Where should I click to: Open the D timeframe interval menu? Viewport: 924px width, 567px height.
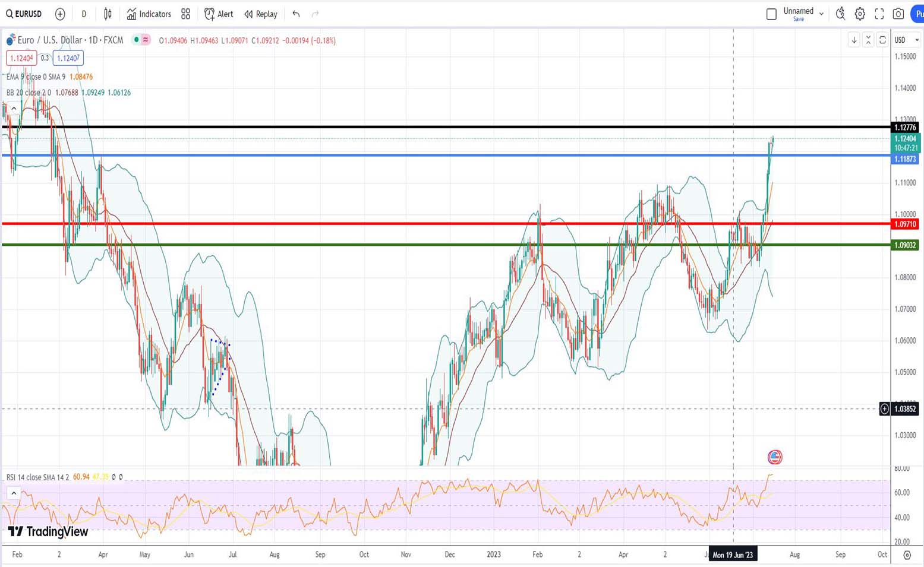(84, 14)
